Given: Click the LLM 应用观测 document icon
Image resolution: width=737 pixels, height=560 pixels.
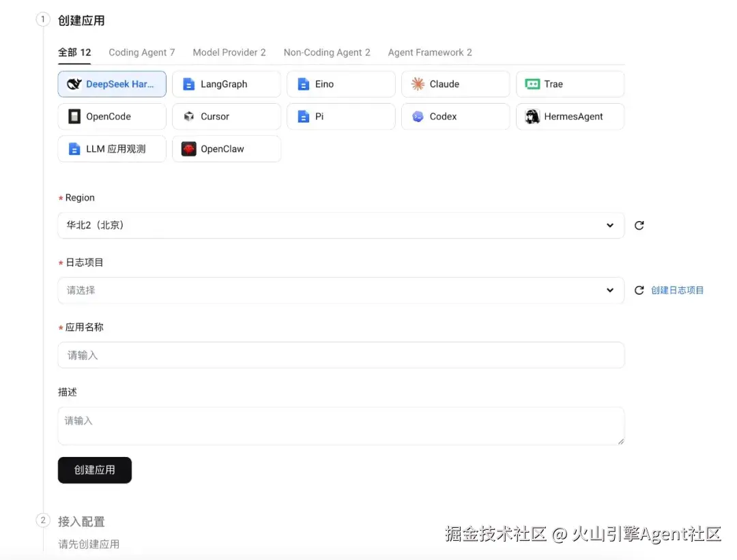Looking at the screenshot, I should point(74,149).
